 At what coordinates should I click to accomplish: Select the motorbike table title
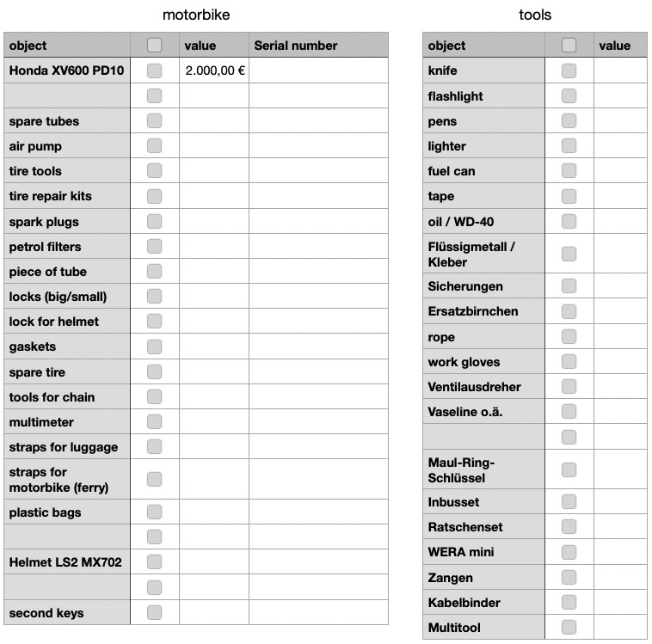[196, 15]
